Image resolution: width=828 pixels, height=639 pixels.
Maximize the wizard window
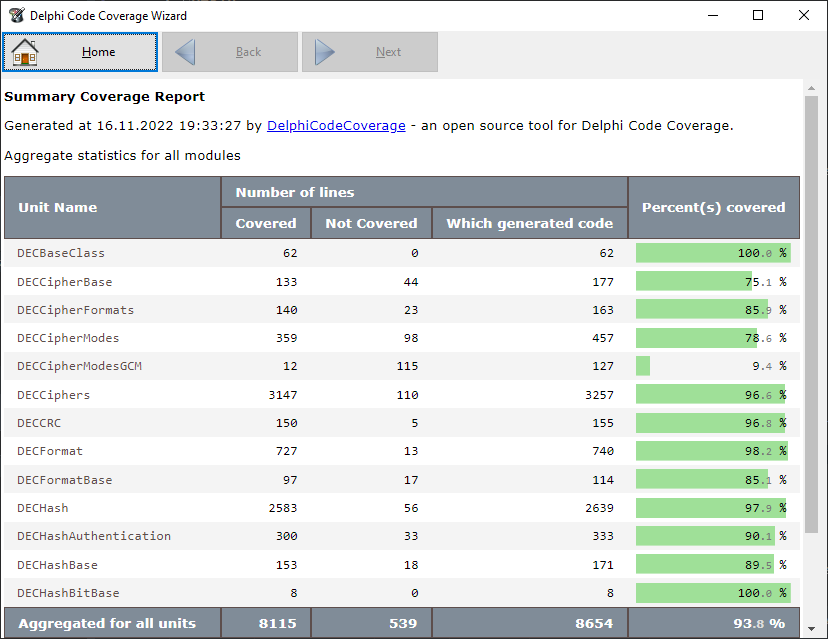758,15
